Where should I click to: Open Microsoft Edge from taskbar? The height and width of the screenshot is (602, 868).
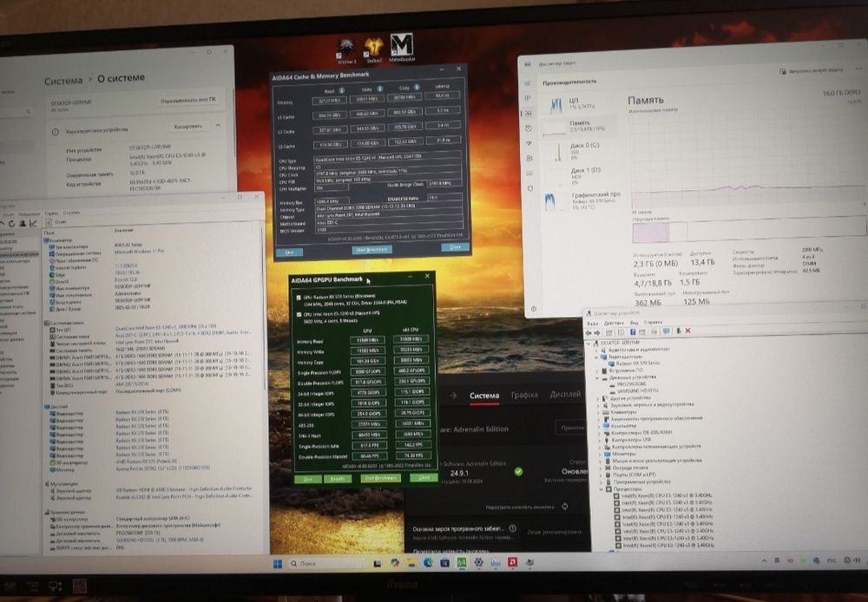[x=428, y=563]
